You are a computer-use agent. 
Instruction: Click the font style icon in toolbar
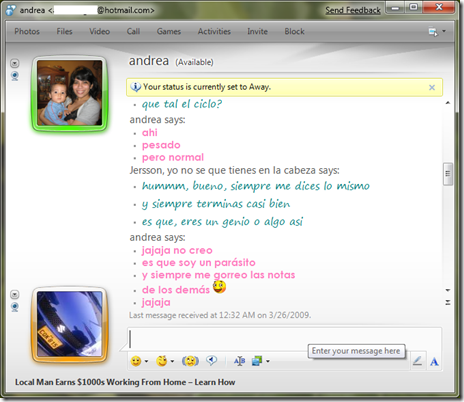click(239, 361)
